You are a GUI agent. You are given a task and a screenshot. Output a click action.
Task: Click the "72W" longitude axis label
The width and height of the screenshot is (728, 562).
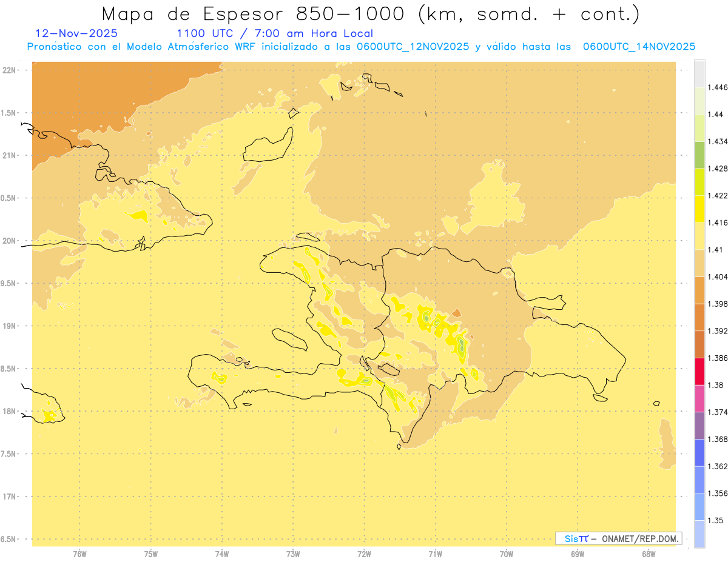[365, 554]
